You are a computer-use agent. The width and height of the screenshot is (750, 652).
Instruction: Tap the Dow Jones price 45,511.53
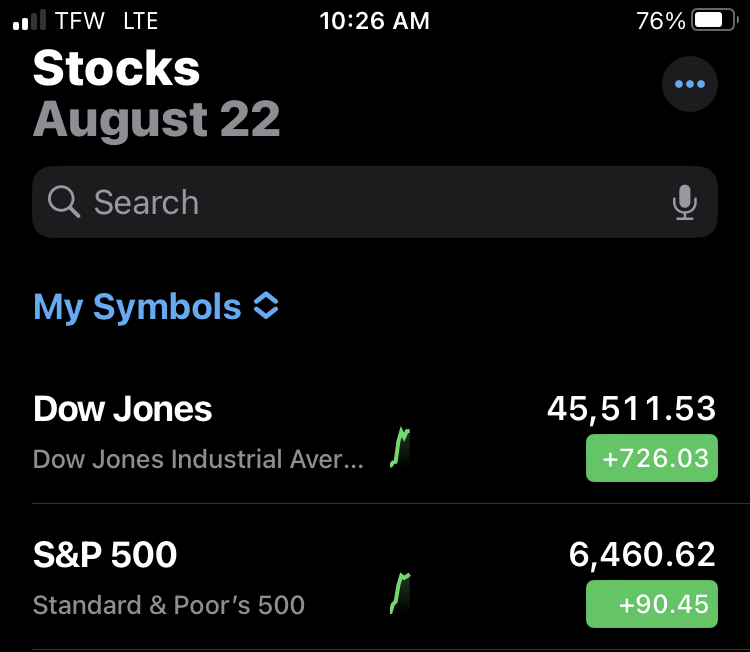tap(631, 408)
